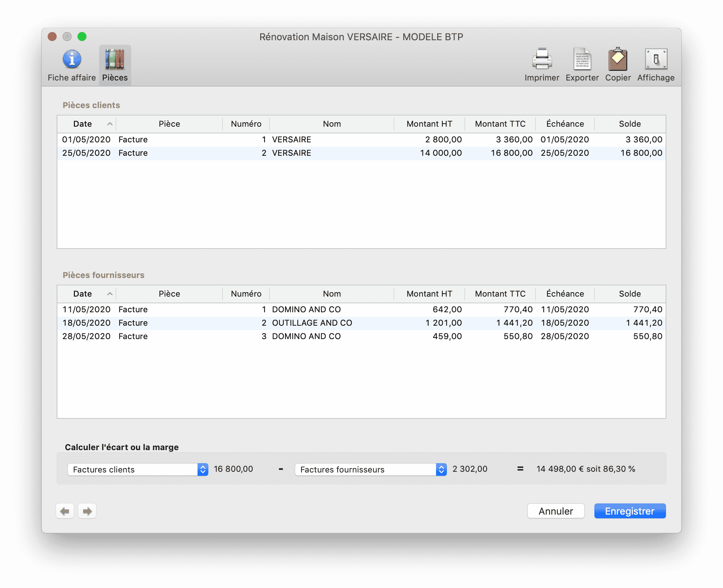
Task: Click the 2 302,00 suppliers total value
Action: click(x=470, y=469)
